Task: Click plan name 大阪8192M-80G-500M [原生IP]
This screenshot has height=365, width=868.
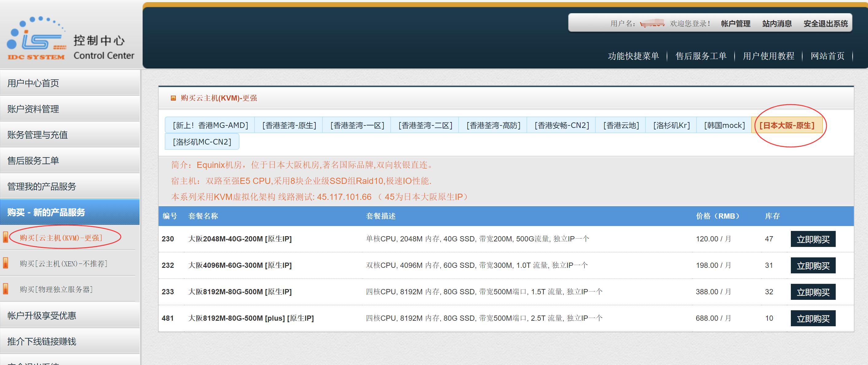Action: pos(240,292)
